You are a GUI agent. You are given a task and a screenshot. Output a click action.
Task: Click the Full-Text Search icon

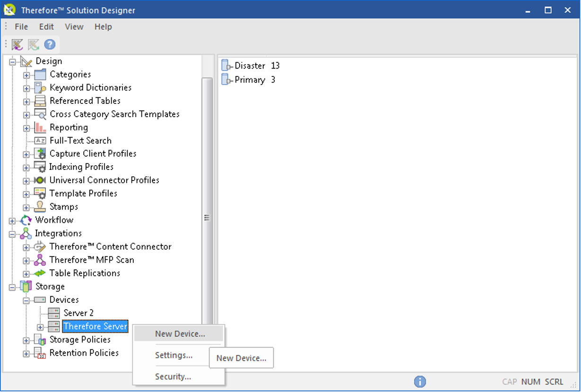[x=40, y=140]
